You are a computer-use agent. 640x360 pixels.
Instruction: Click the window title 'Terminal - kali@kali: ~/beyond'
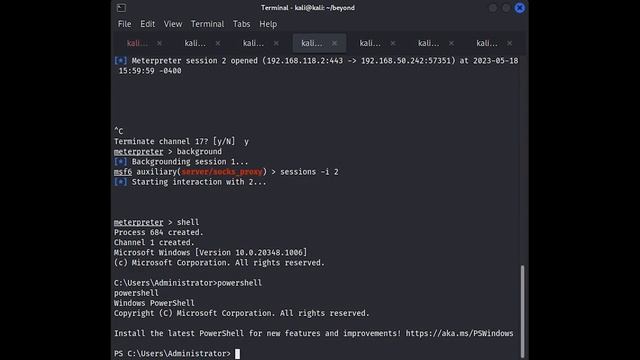point(308,8)
